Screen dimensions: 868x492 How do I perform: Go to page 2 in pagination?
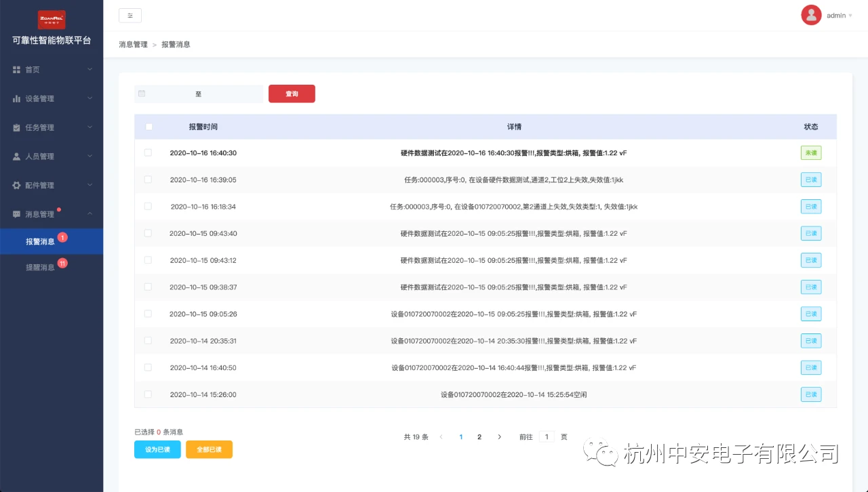pyautogui.click(x=479, y=437)
